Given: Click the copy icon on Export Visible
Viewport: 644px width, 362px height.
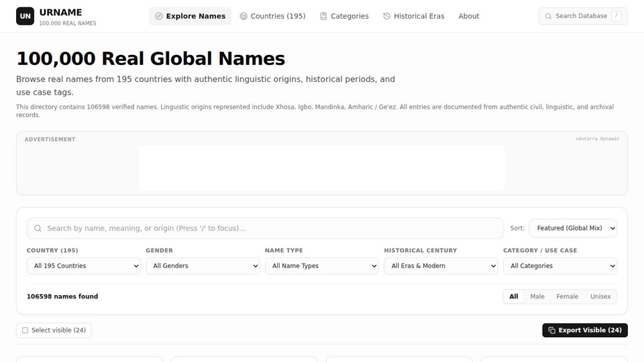Looking at the screenshot, I should [x=552, y=330].
